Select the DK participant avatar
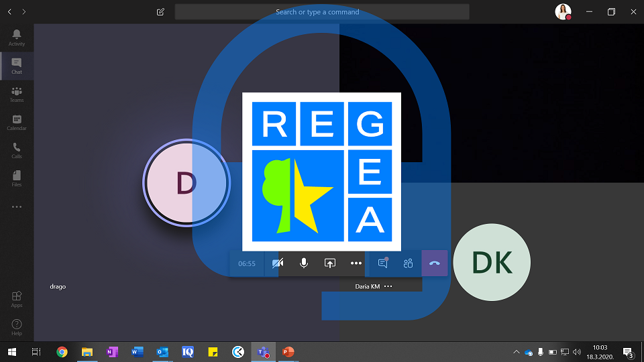The image size is (644, 362). pos(492,262)
